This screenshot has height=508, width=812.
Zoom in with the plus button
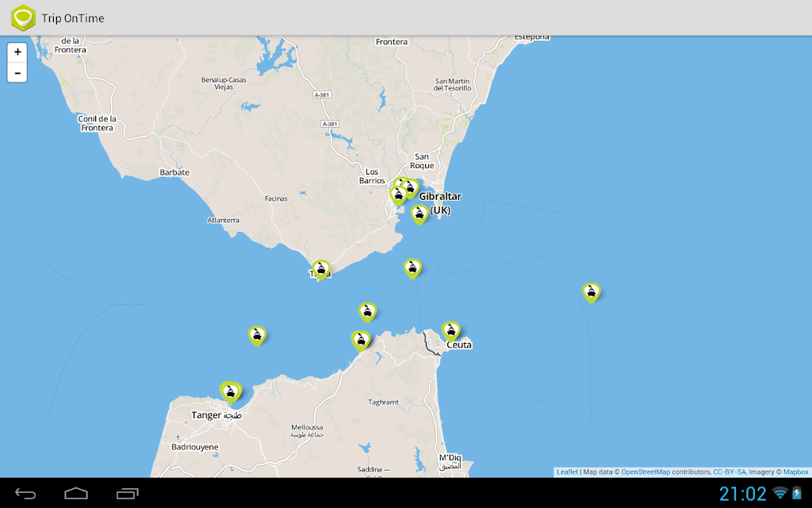click(x=17, y=52)
